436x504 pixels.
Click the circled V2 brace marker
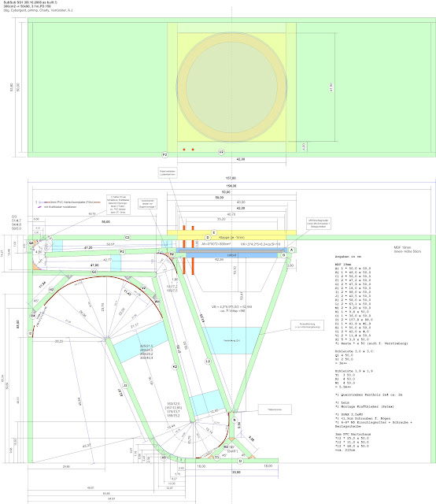143,288
